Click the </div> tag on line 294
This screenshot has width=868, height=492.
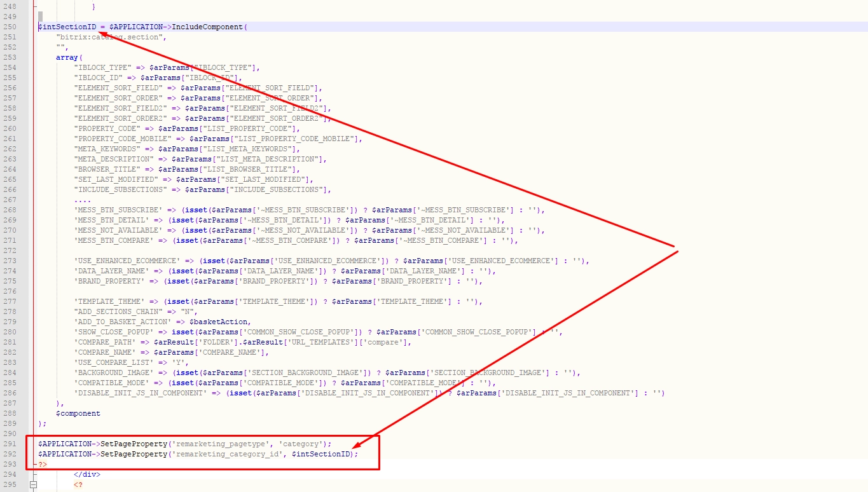tap(87, 474)
